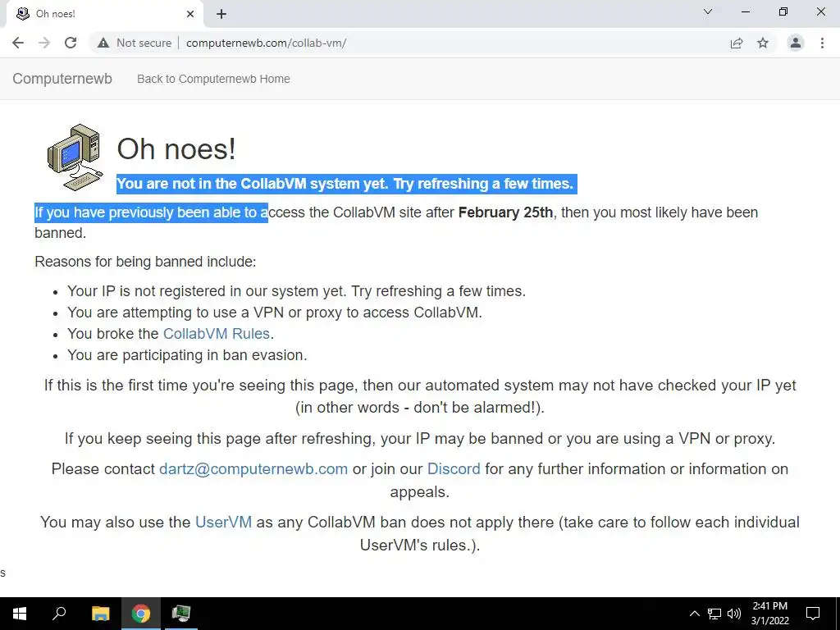Expand the tab search chevron
The width and height of the screenshot is (840, 630).
tap(708, 11)
